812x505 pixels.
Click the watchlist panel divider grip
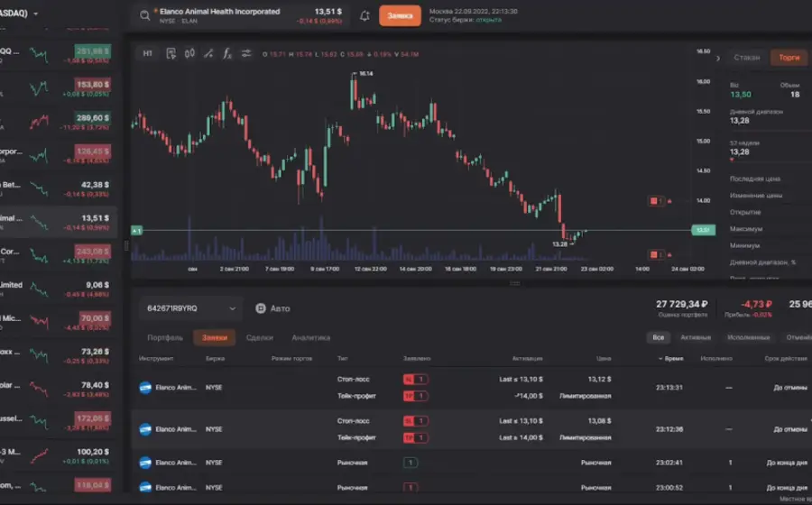(125, 246)
